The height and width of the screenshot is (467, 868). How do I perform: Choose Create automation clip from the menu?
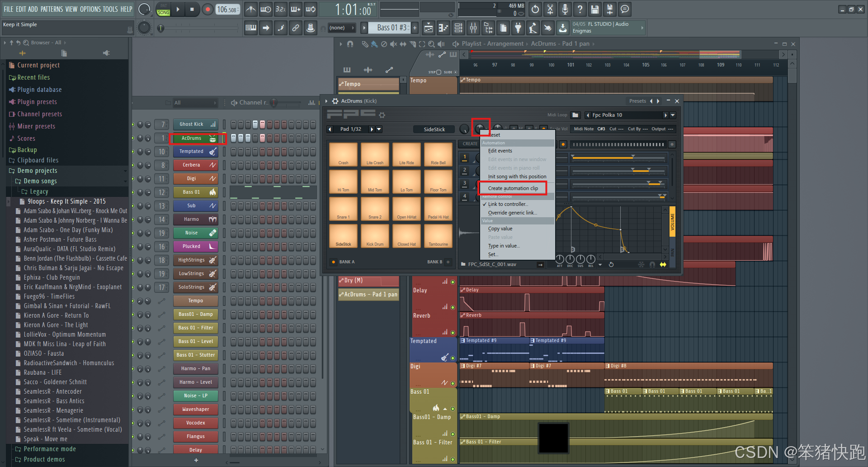pyautogui.click(x=512, y=188)
